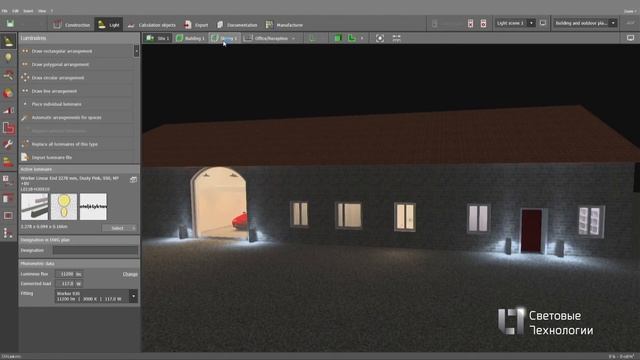640x360 pixels.
Task: Choose Place individual luminaire
Action: tap(77, 104)
